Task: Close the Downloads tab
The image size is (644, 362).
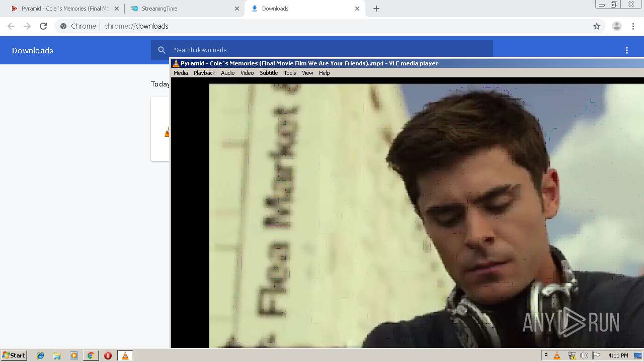Action: tap(357, 9)
